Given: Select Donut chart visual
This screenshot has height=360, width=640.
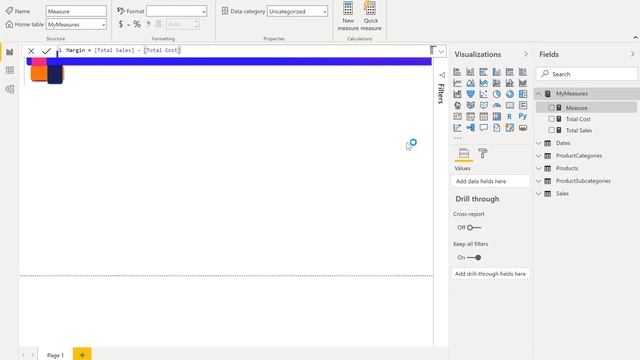Looking at the screenshot, I should pos(509,94).
